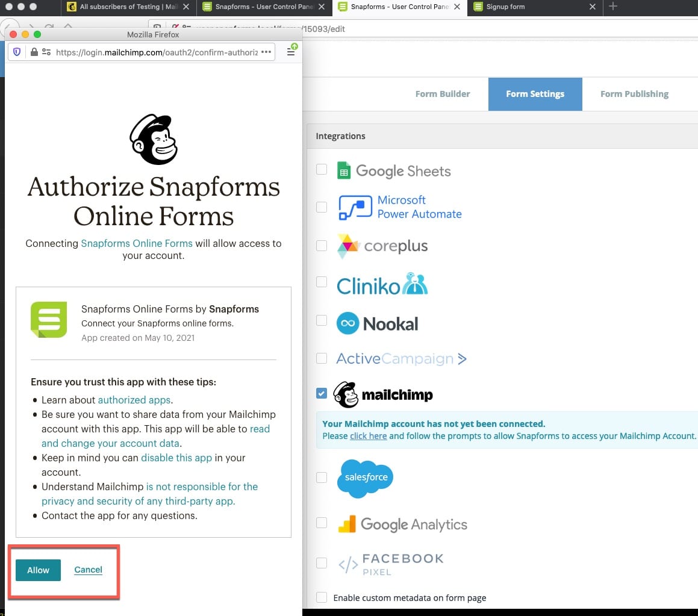Open the 'is not responsible for the' privacy link
The height and width of the screenshot is (616, 698).
(x=202, y=487)
